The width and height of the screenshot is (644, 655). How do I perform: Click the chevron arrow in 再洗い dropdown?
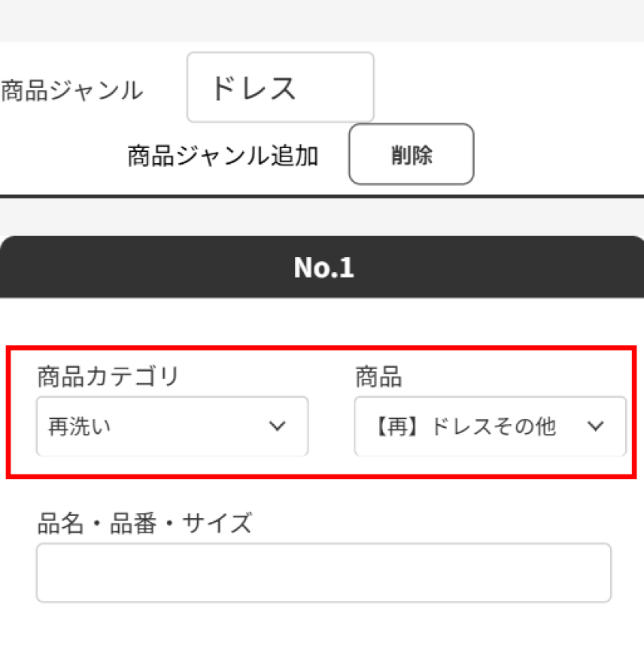[277, 426]
